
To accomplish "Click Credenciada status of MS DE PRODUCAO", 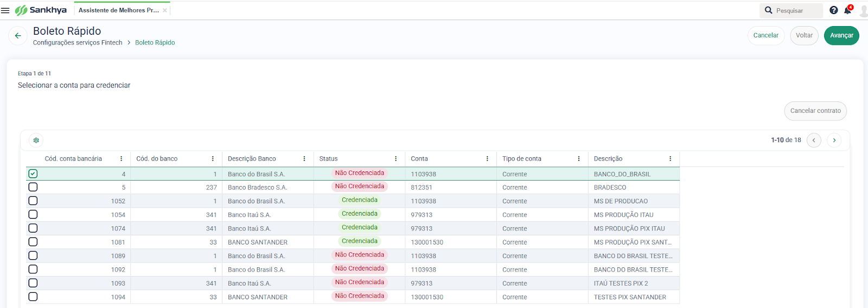I will tap(359, 200).
